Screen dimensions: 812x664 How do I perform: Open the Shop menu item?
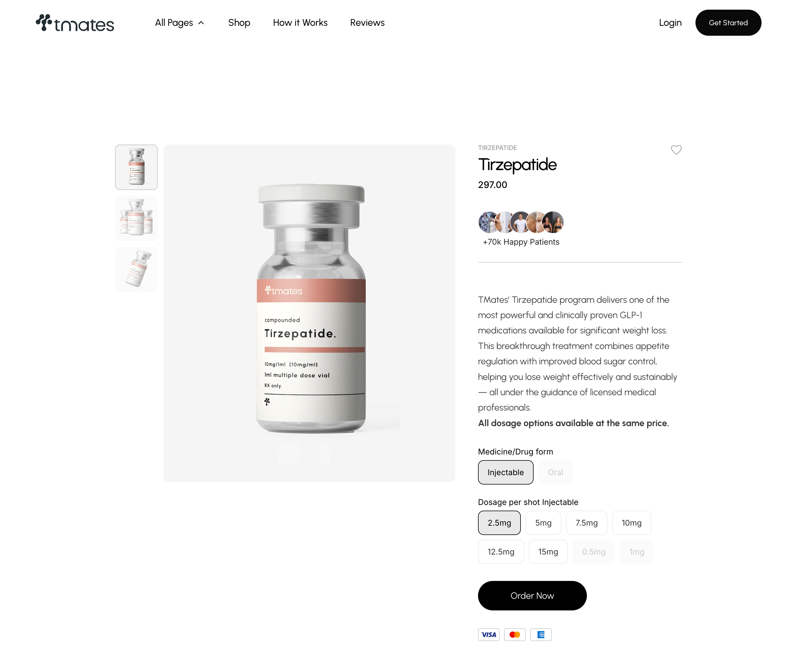(239, 23)
